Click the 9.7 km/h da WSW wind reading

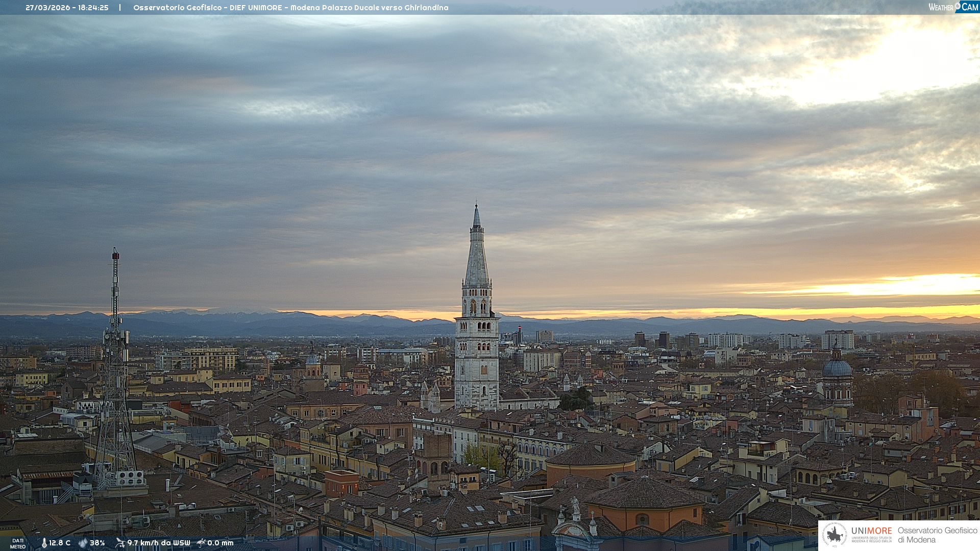(x=158, y=543)
